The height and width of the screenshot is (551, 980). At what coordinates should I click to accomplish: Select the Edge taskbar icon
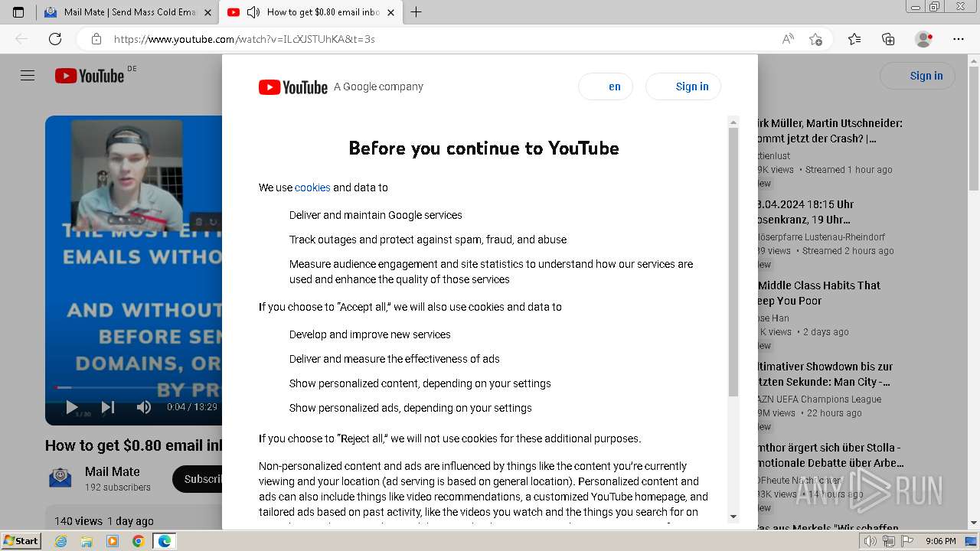[x=165, y=541]
